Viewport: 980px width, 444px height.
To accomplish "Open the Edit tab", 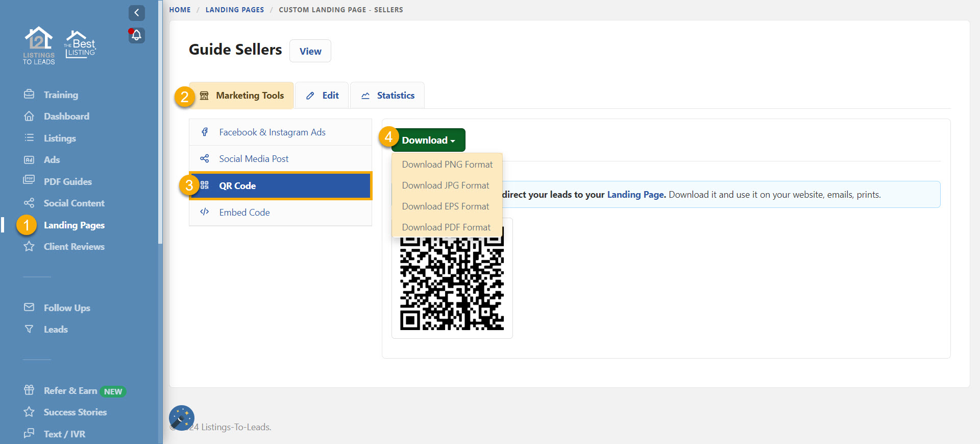I will pyautogui.click(x=322, y=96).
